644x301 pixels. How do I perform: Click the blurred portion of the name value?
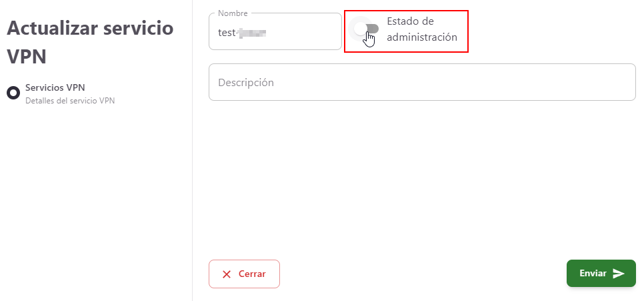(x=253, y=32)
